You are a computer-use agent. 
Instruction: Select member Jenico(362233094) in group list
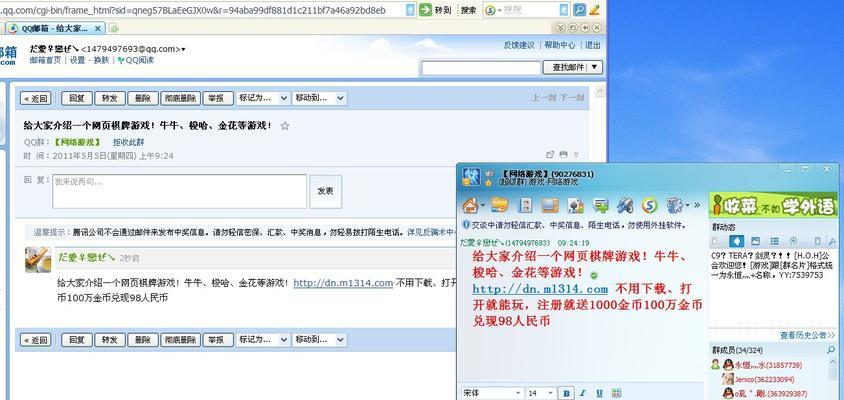[x=763, y=380]
